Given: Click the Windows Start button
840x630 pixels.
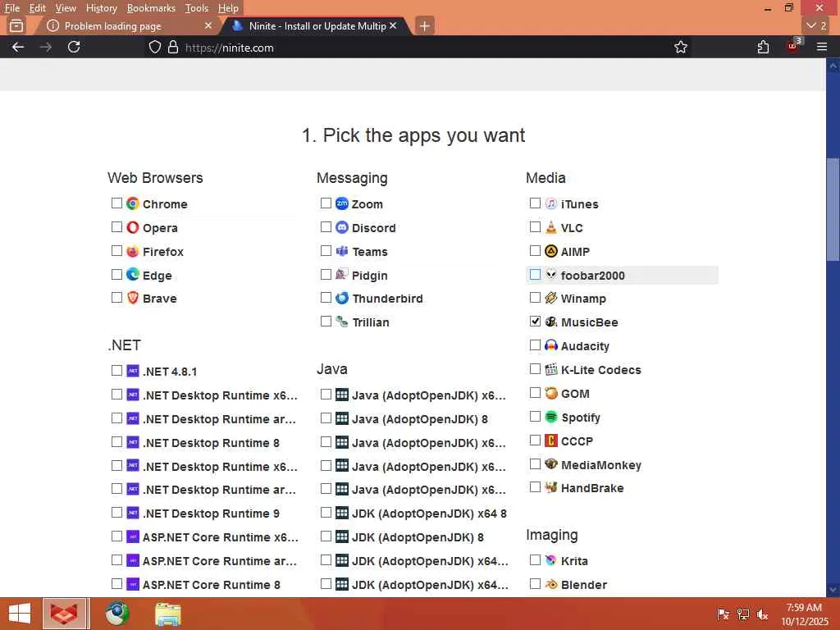Looking at the screenshot, I should point(20,614).
